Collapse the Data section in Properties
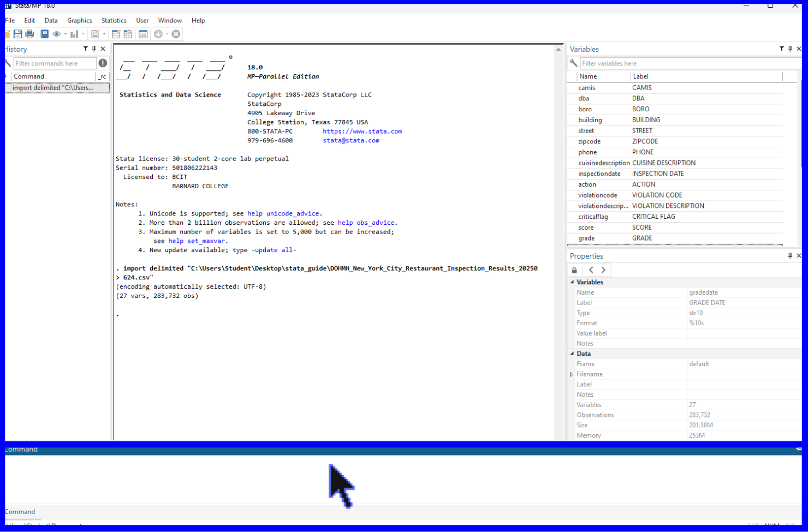808x532 pixels. click(572, 354)
